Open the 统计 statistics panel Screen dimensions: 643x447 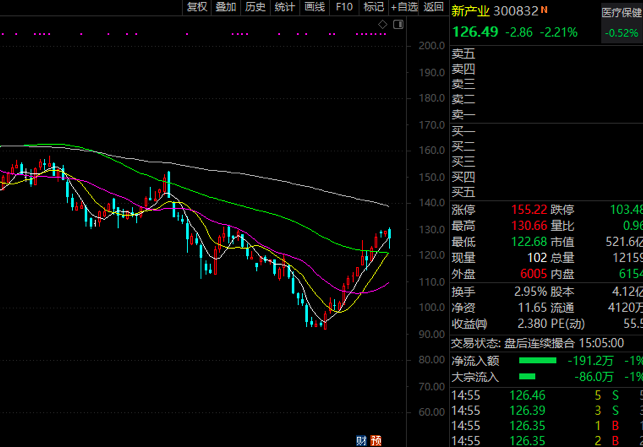(285, 7)
